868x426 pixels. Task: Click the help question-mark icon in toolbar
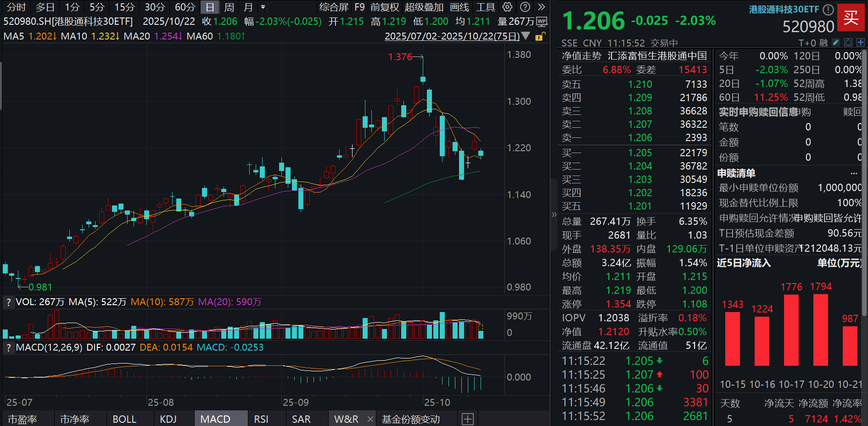pyautogui.click(x=524, y=7)
